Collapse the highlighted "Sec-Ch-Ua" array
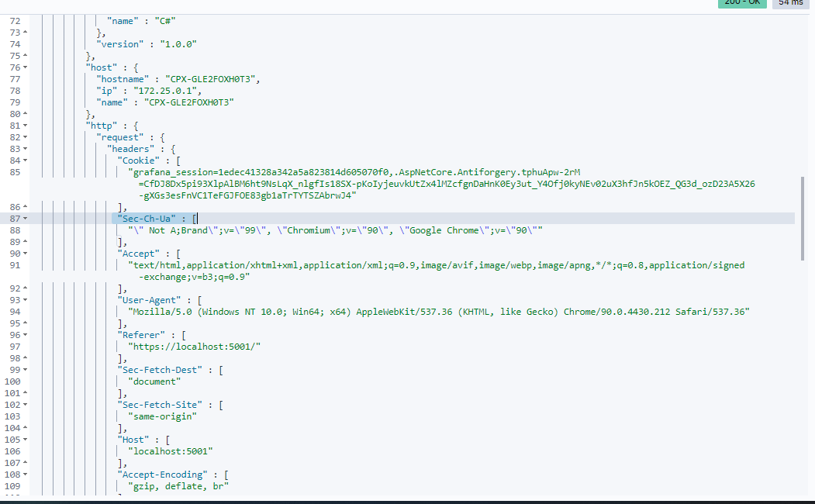The image size is (815, 504). (26, 218)
